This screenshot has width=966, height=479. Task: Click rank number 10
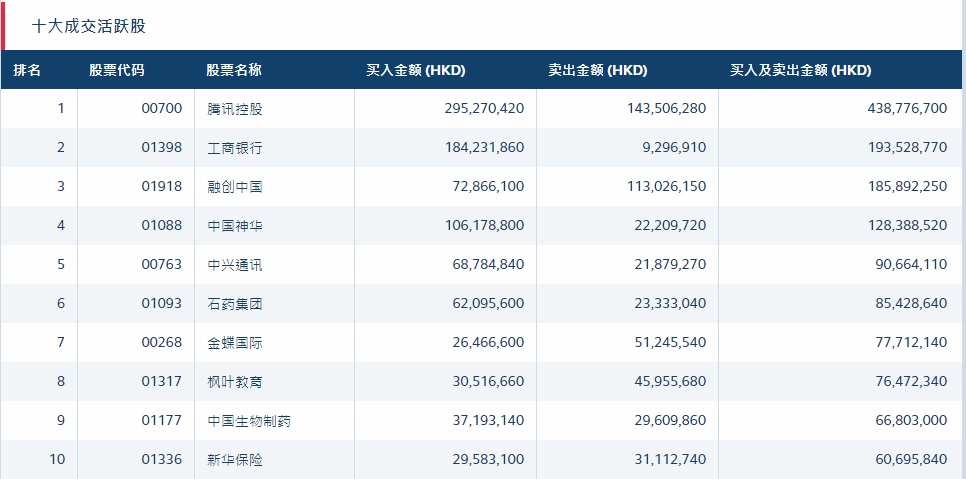point(57,459)
